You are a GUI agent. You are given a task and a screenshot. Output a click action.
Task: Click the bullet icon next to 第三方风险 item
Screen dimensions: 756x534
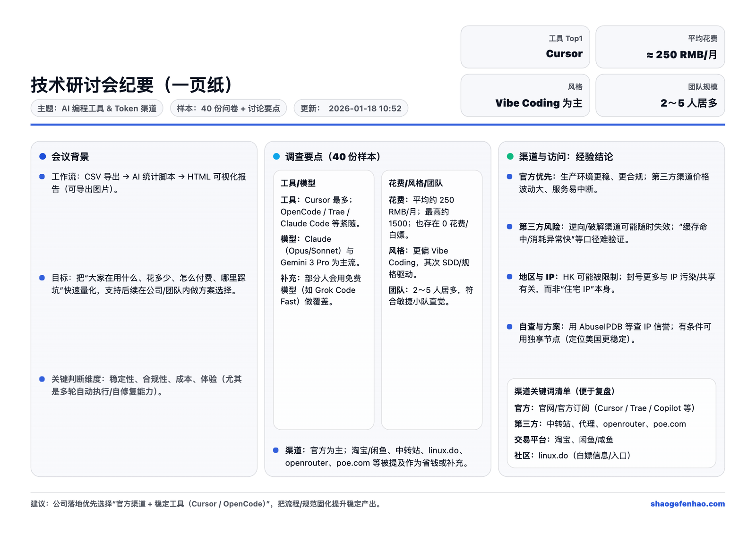tap(508, 227)
